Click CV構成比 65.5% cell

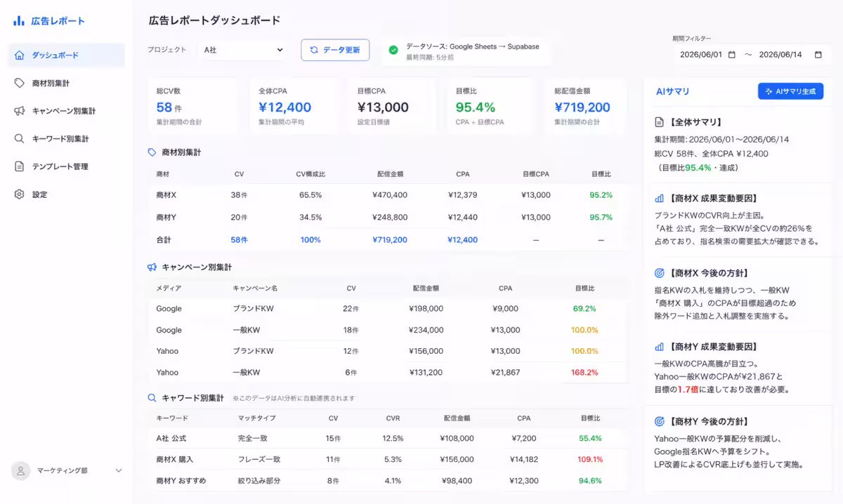coord(311,195)
